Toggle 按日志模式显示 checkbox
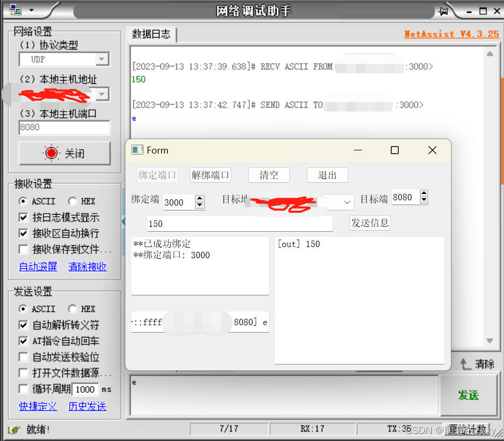 (x=23, y=217)
